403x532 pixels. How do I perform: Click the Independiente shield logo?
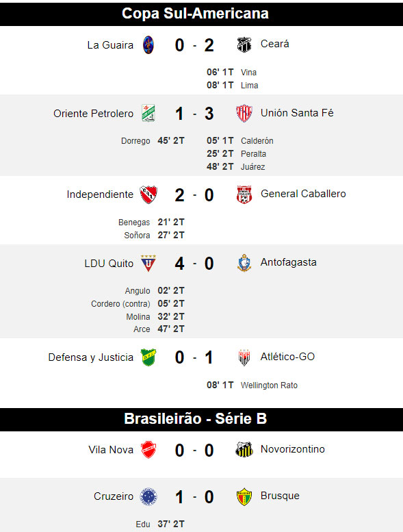tap(148, 194)
